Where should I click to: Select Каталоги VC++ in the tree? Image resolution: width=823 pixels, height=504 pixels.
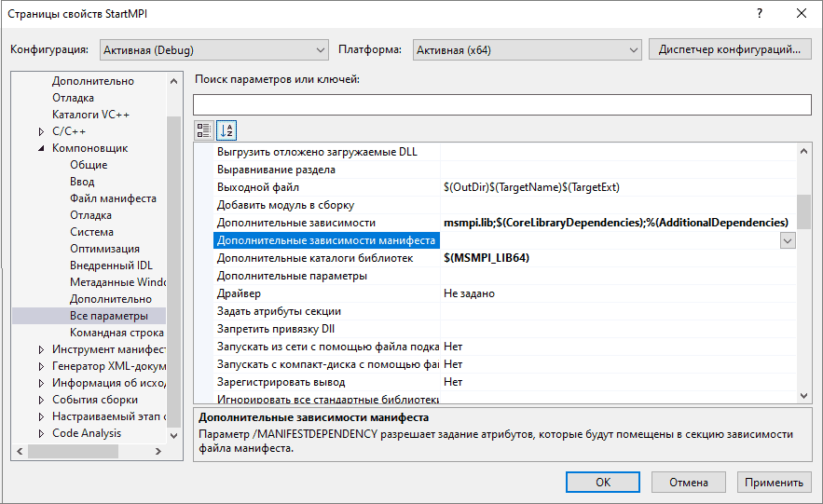[x=90, y=115]
